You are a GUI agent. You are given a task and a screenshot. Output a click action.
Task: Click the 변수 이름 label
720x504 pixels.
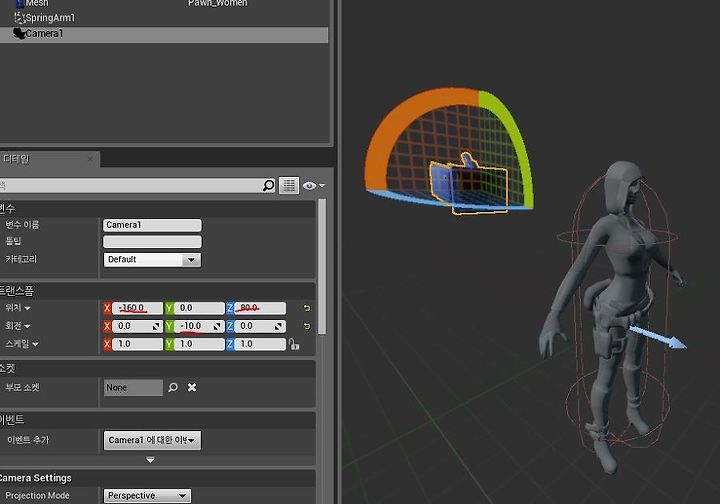[x=22, y=225]
